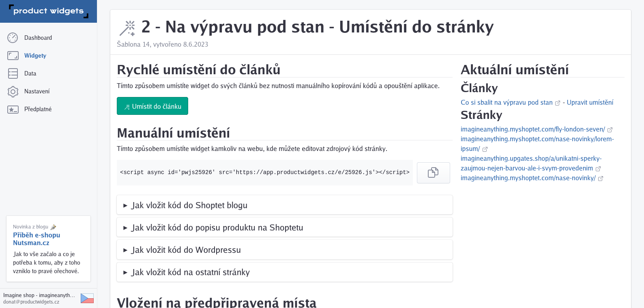Click the product widgets logo
644x308 pixels.
tap(48, 11)
